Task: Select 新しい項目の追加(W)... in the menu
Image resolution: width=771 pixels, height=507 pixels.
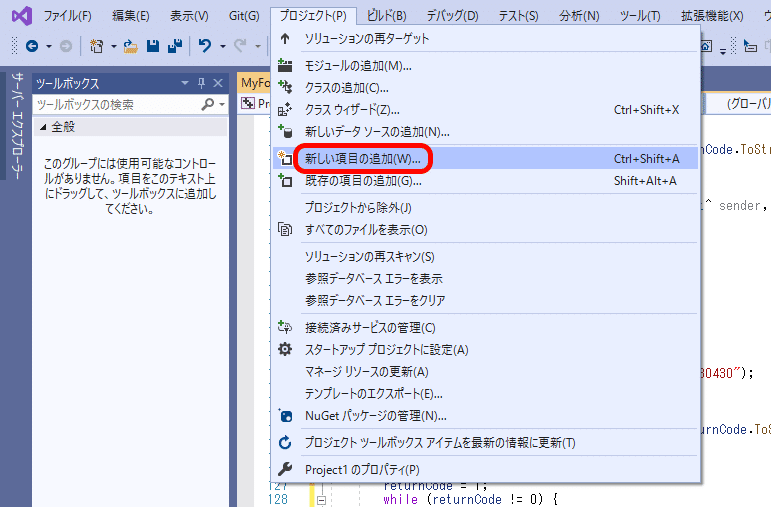Action: 485,158
